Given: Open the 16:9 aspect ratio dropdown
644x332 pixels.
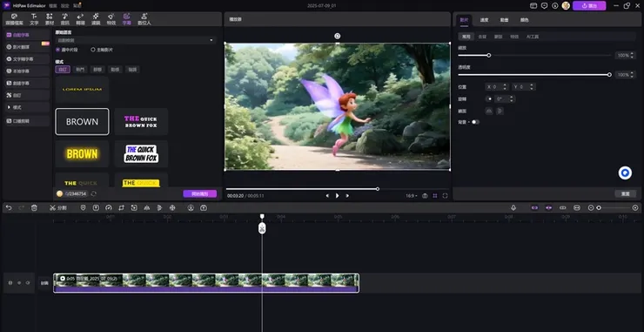Looking at the screenshot, I should 412,196.
